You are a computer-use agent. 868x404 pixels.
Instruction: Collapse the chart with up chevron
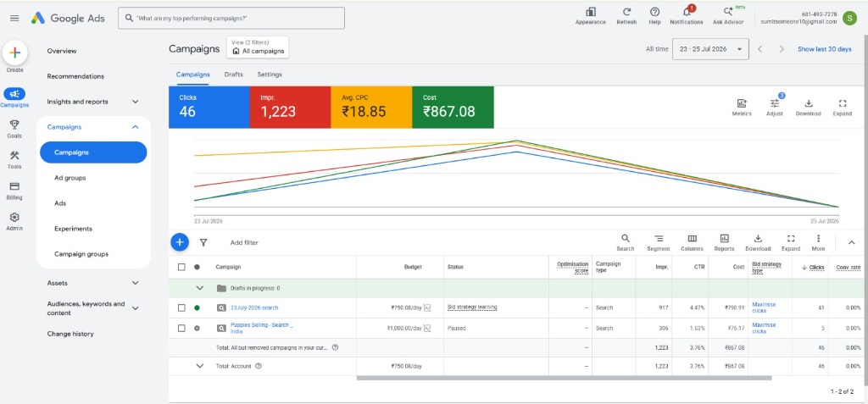tap(851, 242)
